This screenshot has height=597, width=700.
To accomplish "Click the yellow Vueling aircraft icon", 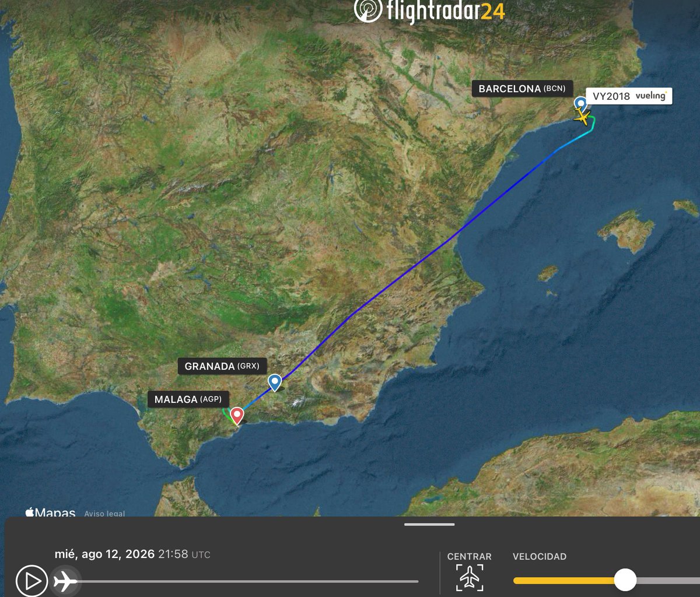I will [x=582, y=117].
